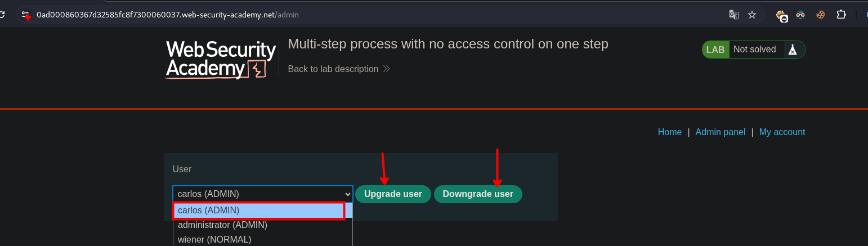This screenshot has height=246, width=868.
Task: Select carlos (ADMIN) from the user list
Action: tap(258, 210)
